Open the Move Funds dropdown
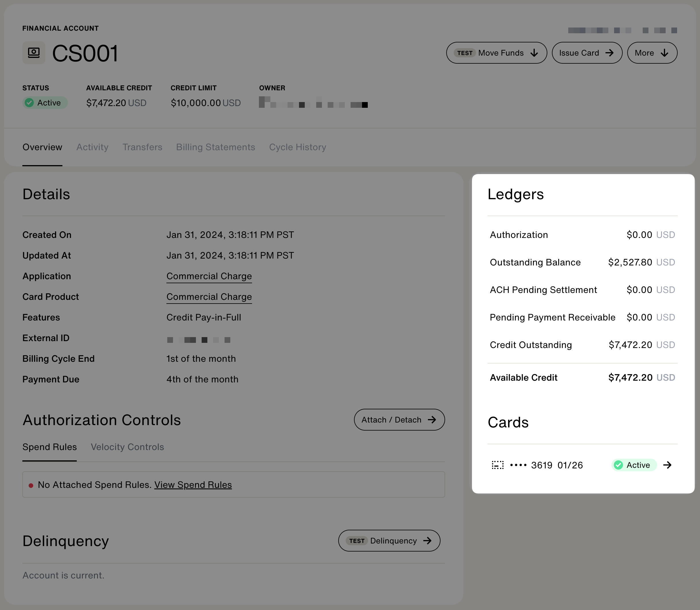The height and width of the screenshot is (610, 700). point(496,53)
